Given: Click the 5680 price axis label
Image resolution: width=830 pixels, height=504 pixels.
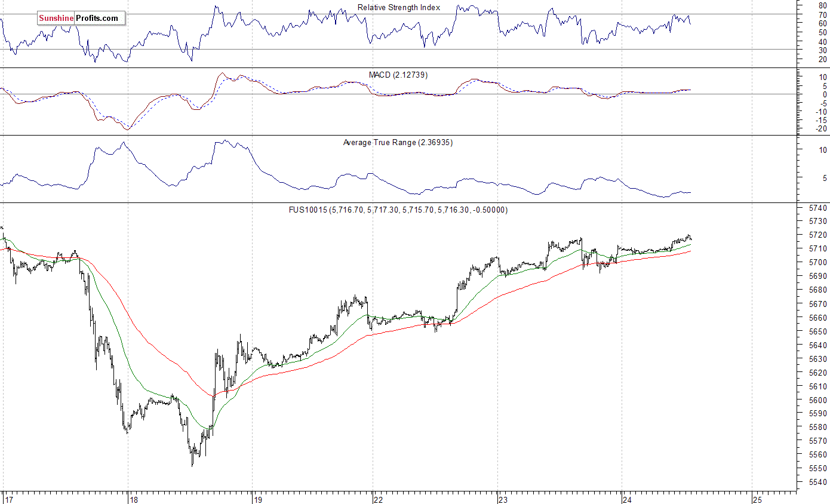Looking at the screenshot, I should tap(817, 290).
